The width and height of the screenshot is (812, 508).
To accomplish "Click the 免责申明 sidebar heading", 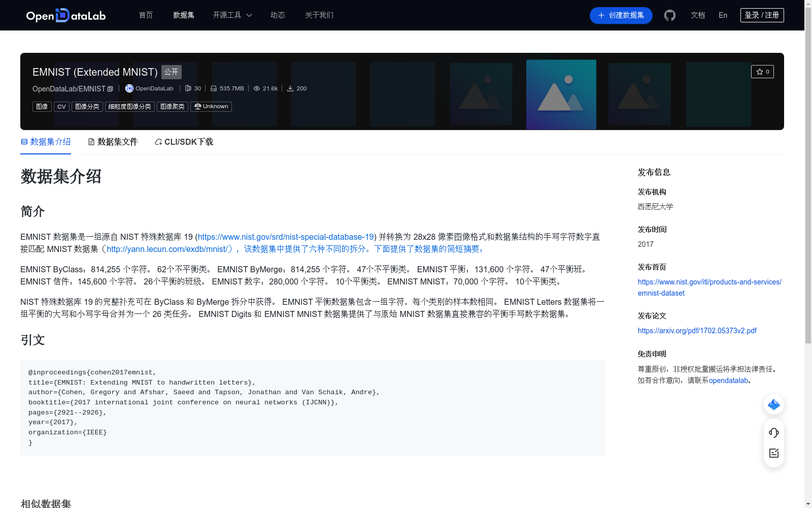I will click(652, 354).
